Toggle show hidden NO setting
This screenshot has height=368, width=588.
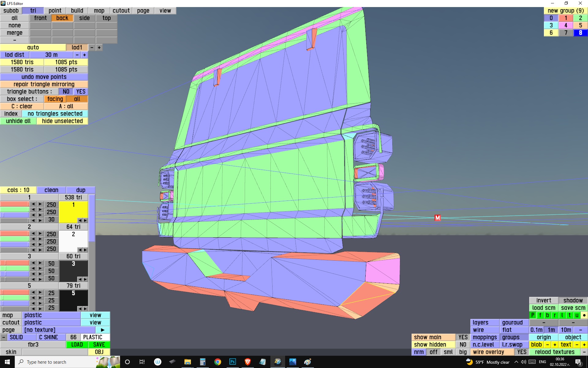[x=463, y=344]
